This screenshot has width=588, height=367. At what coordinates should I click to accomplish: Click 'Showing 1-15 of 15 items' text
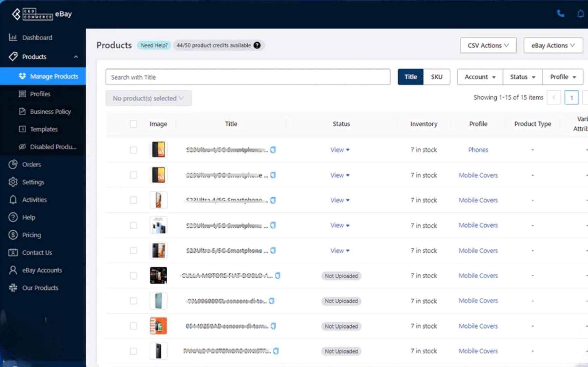[x=508, y=97]
